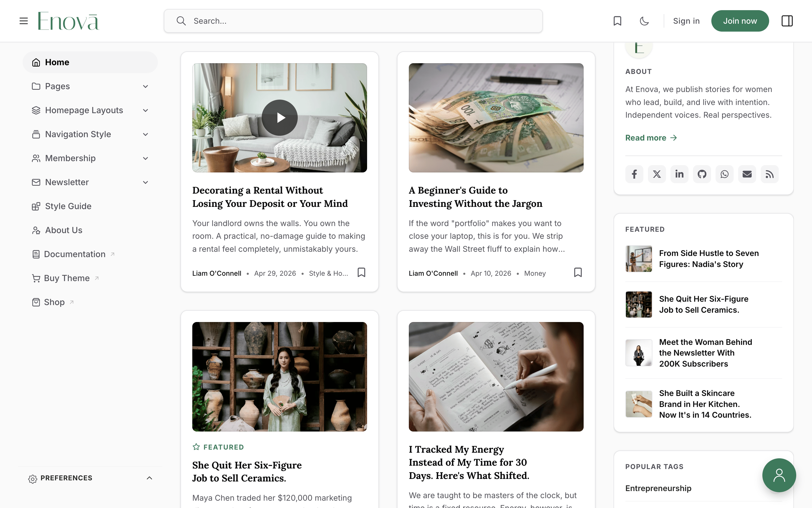Click the RSS feed icon

pos(769,174)
